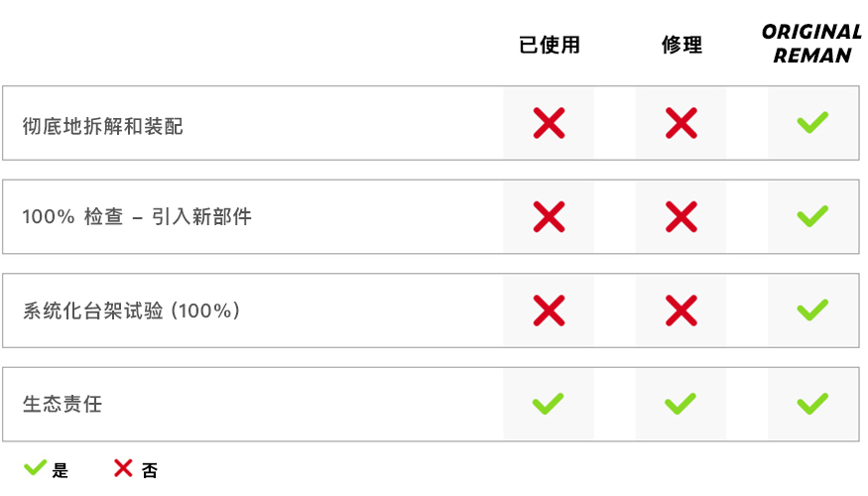
Task: Click the green check legend icon for 是
Action: click(x=36, y=467)
